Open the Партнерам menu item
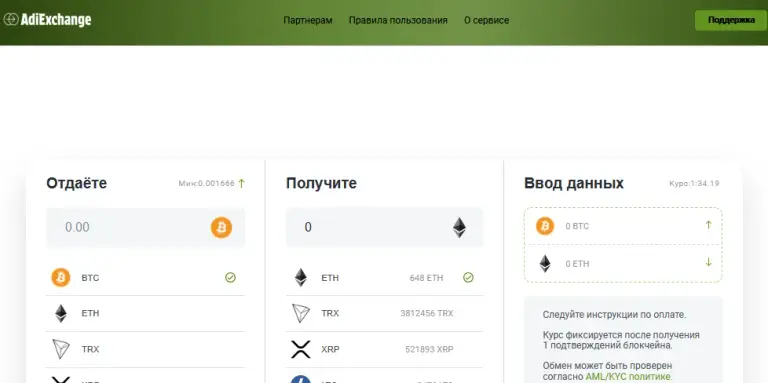The image size is (768, 383). tap(308, 20)
